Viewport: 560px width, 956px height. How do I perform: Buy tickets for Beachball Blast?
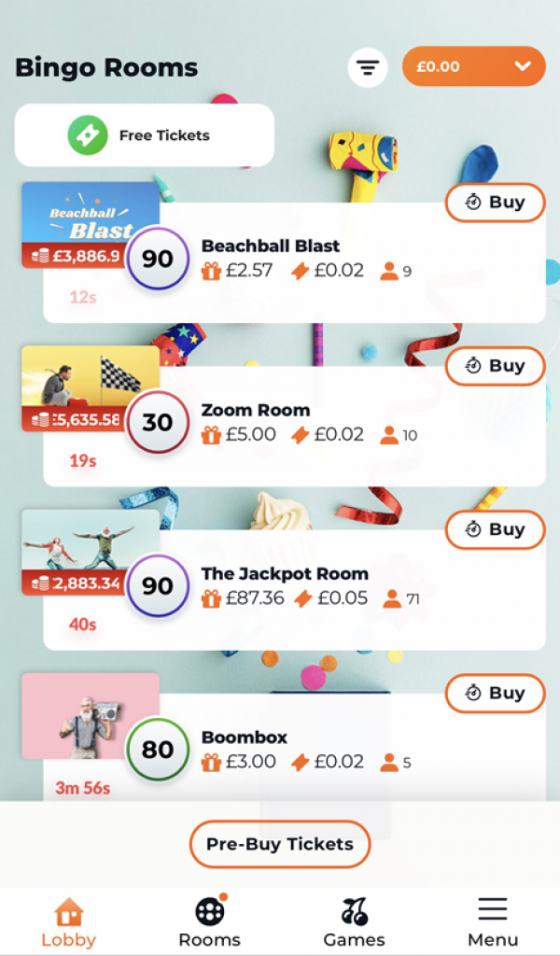(495, 203)
